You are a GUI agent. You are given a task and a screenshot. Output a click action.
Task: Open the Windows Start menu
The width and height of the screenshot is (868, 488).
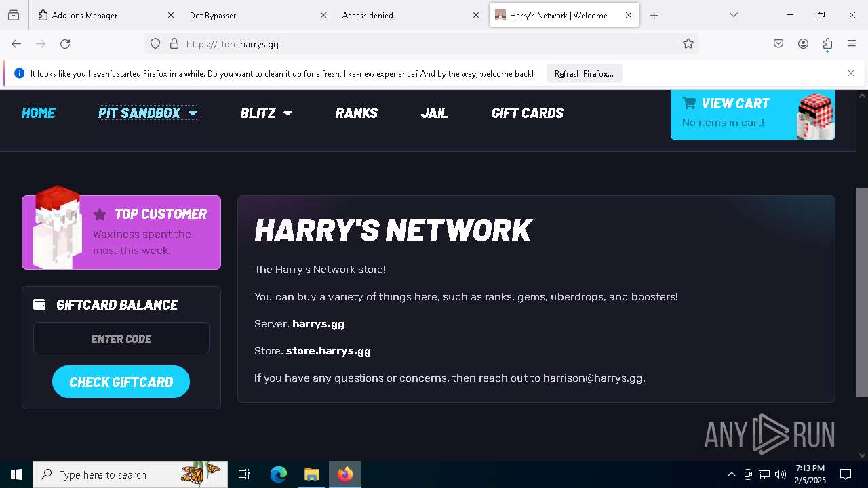[16, 474]
